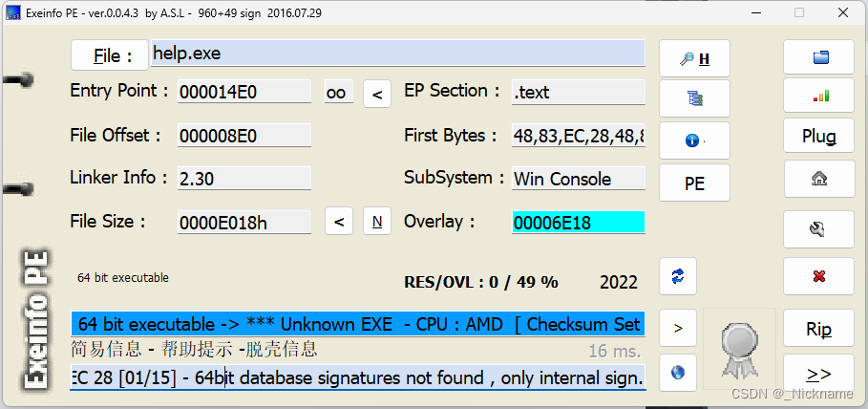Click the open folder icon button

pyautogui.click(x=818, y=57)
